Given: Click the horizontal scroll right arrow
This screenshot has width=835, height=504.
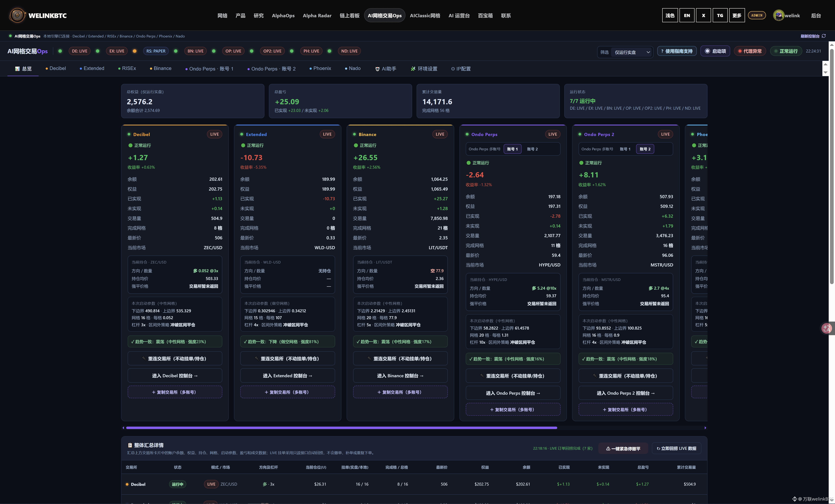Looking at the screenshot, I should [x=705, y=428].
